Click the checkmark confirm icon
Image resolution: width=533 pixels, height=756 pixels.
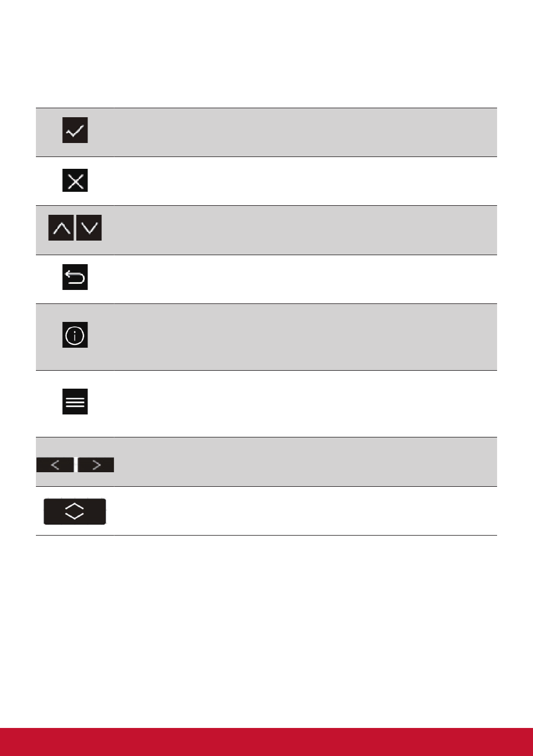[x=75, y=130]
